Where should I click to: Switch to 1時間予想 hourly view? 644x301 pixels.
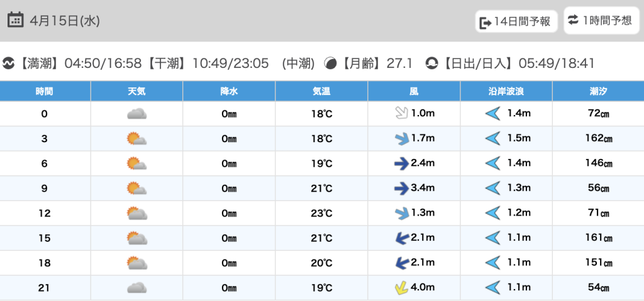click(x=599, y=21)
